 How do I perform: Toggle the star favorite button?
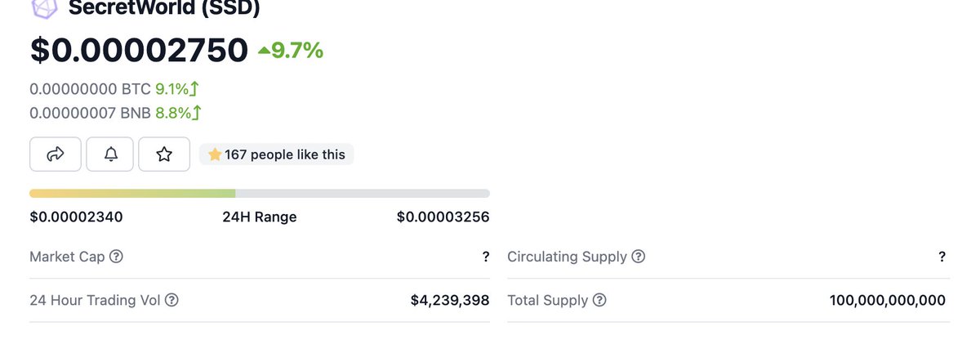pyautogui.click(x=164, y=154)
